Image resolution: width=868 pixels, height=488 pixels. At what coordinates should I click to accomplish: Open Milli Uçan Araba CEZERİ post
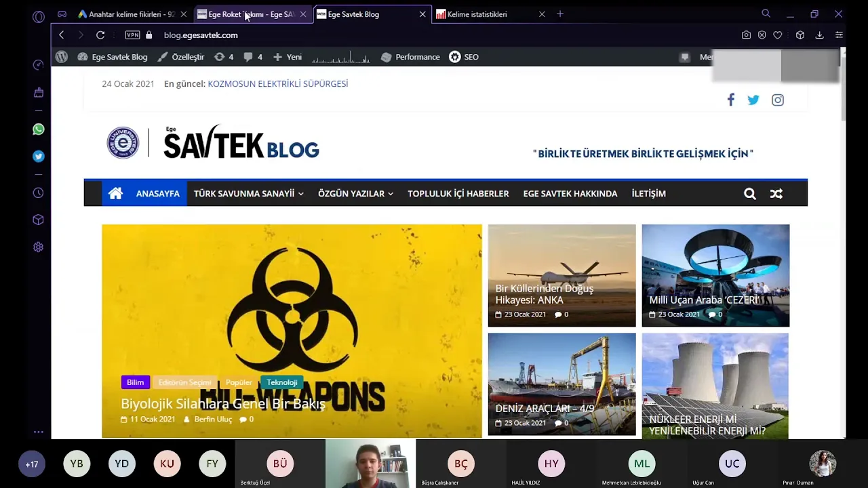coord(704,300)
